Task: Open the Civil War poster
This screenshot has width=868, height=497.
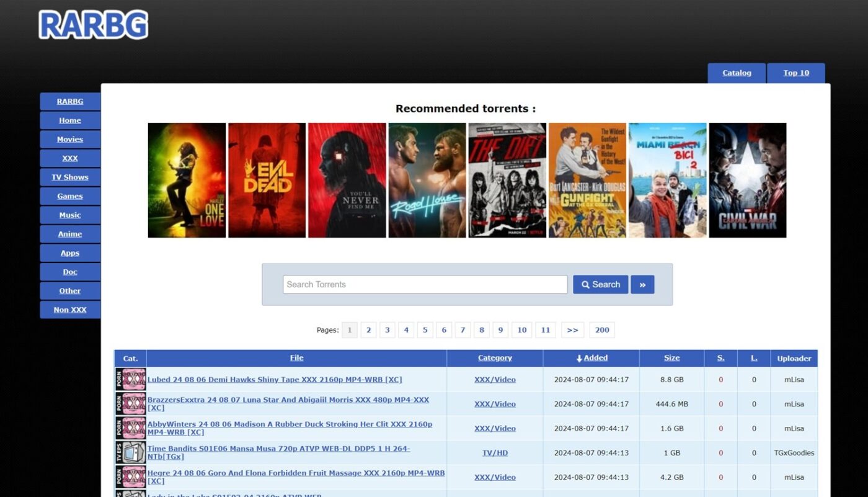Action: [x=747, y=180]
